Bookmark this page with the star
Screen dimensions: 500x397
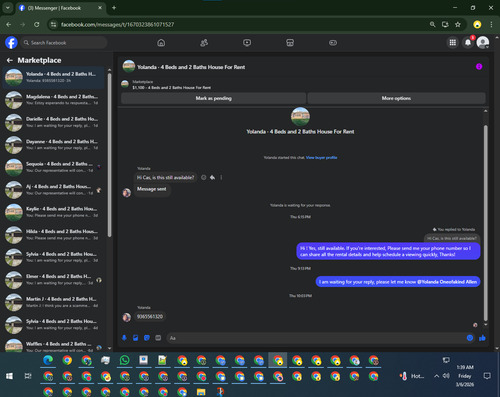point(458,24)
